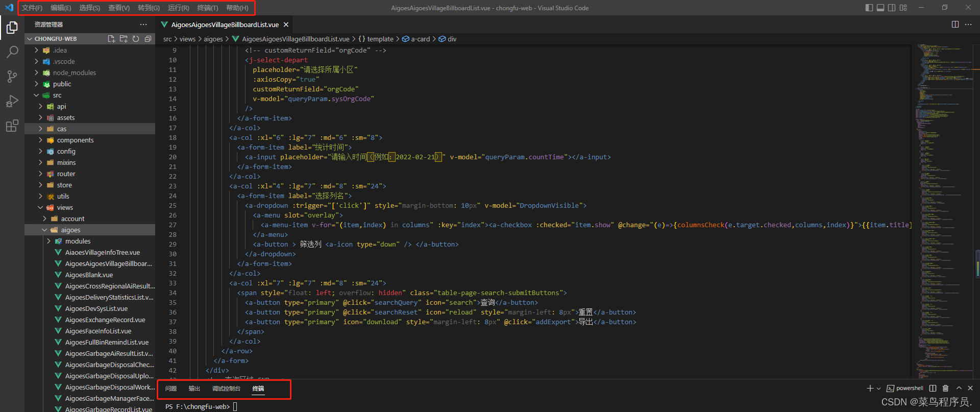Split the editor to the right
The height and width of the screenshot is (412, 980).
pos(955,25)
